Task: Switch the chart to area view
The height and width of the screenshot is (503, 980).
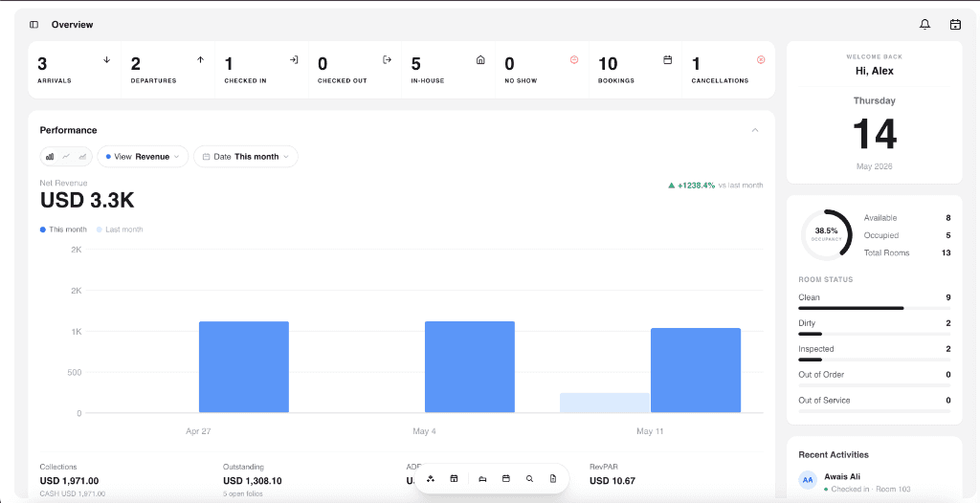Action: 82,157
